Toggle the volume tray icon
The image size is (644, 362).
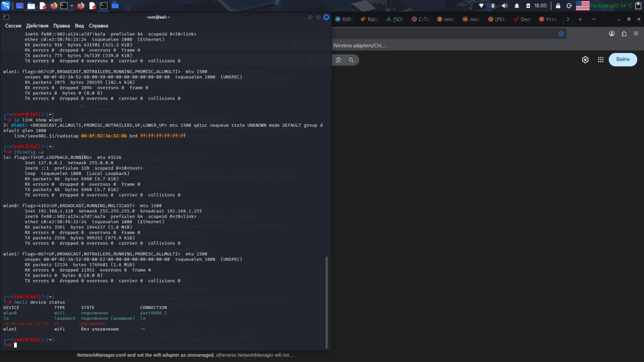(504, 6)
